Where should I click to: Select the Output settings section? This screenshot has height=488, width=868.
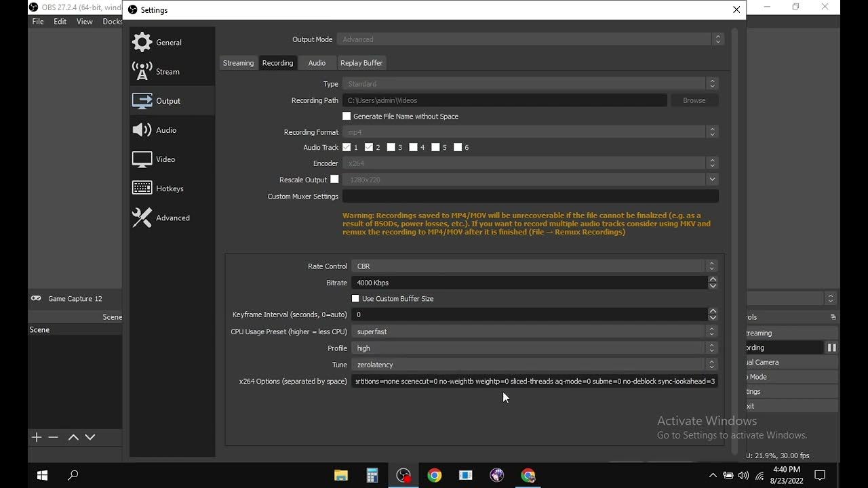click(x=172, y=100)
